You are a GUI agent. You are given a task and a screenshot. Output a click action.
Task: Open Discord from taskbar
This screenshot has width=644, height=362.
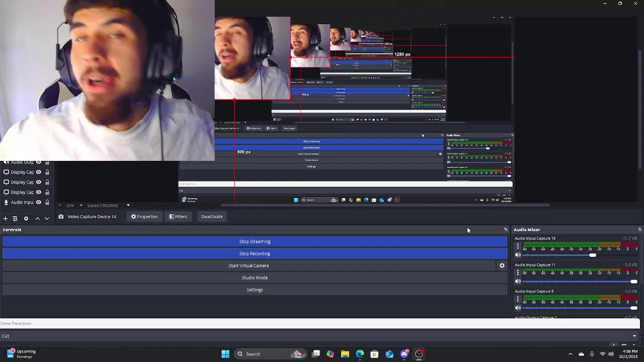pyautogui.click(x=404, y=354)
